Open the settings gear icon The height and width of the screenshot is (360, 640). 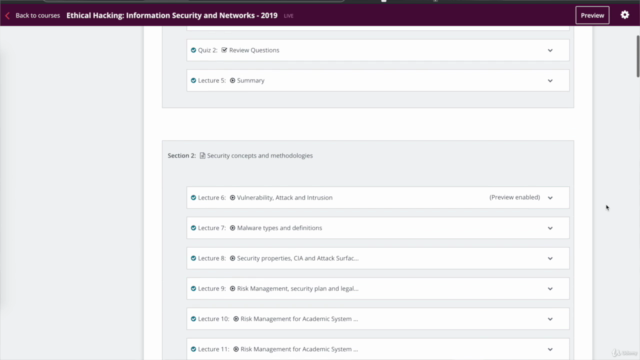click(x=624, y=15)
